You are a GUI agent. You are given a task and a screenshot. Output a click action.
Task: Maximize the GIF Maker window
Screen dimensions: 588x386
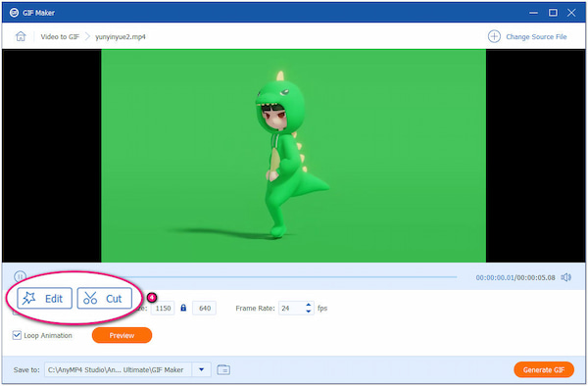553,13
